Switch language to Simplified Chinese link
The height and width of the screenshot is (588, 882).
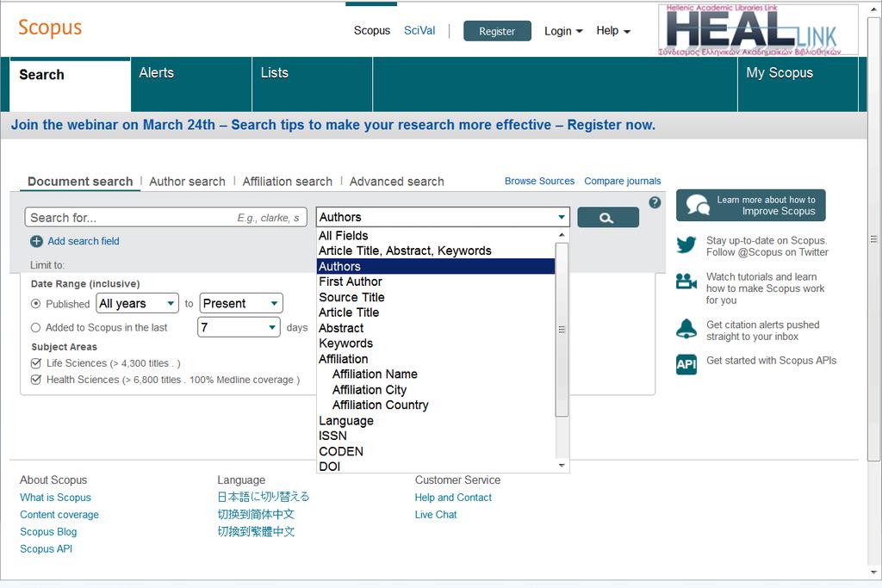[256, 514]
